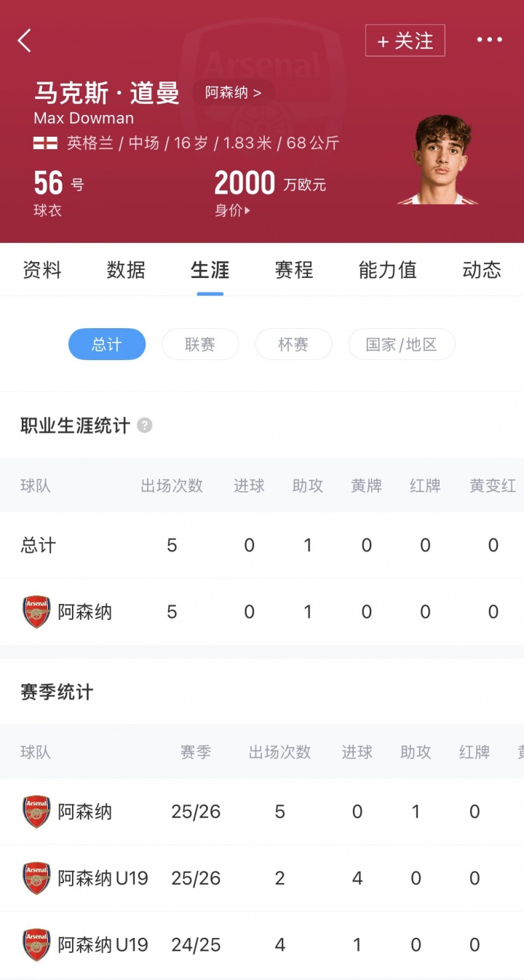Tap the England flag icon
The width and height of the screenshot is (524, 980).
[45, 143]
